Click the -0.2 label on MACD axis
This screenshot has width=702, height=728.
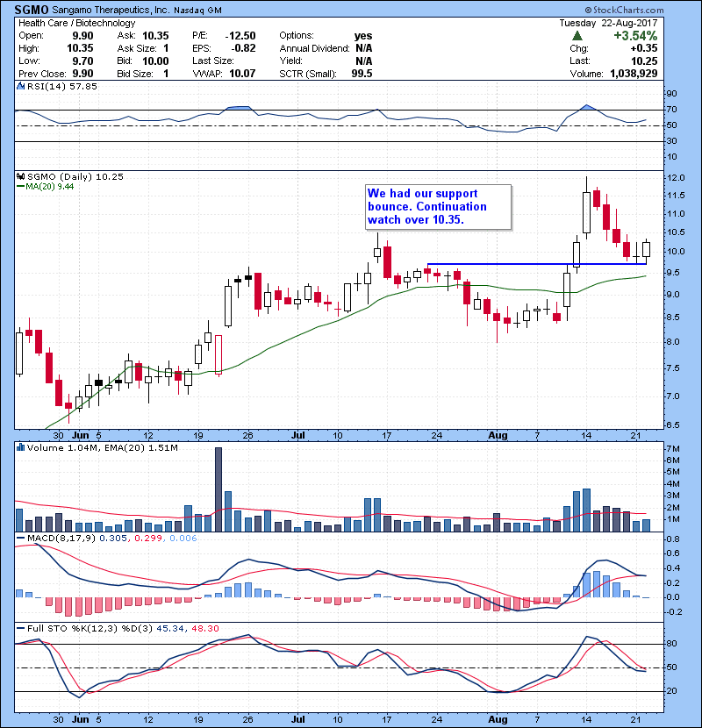tap(674, 612)
